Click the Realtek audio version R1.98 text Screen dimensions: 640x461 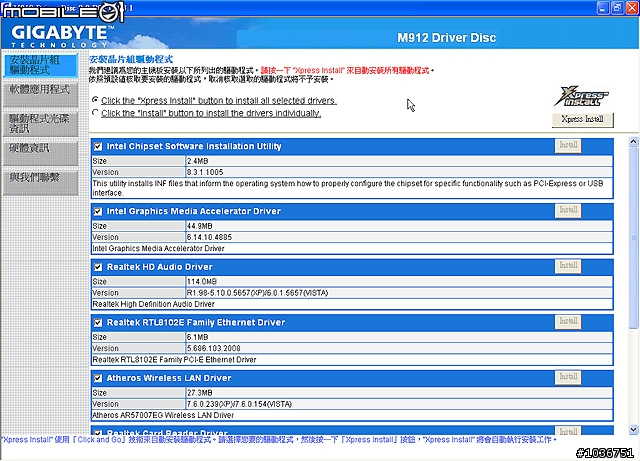[258, 293]
